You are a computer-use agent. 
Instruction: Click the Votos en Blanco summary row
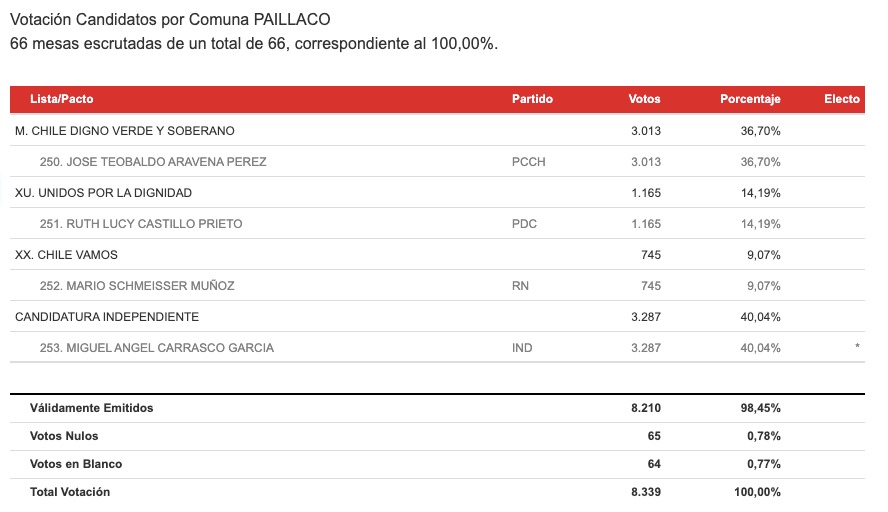(437, 464)
